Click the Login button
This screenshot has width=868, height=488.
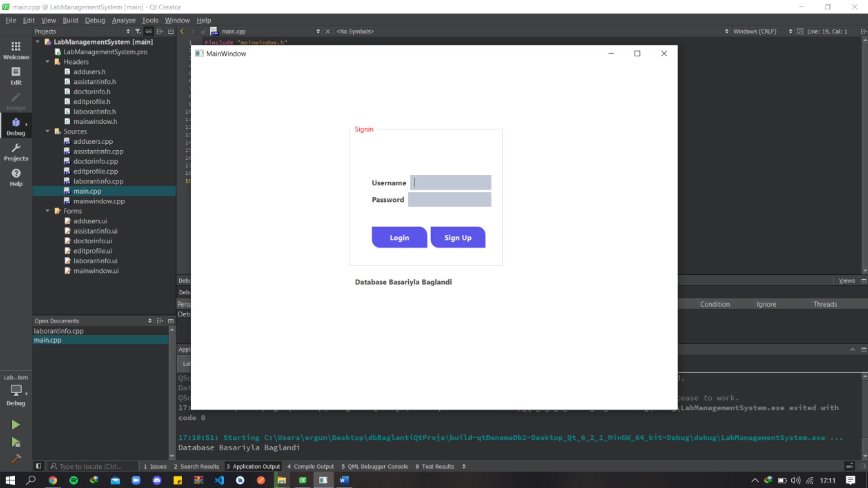[x=399, y=238]
